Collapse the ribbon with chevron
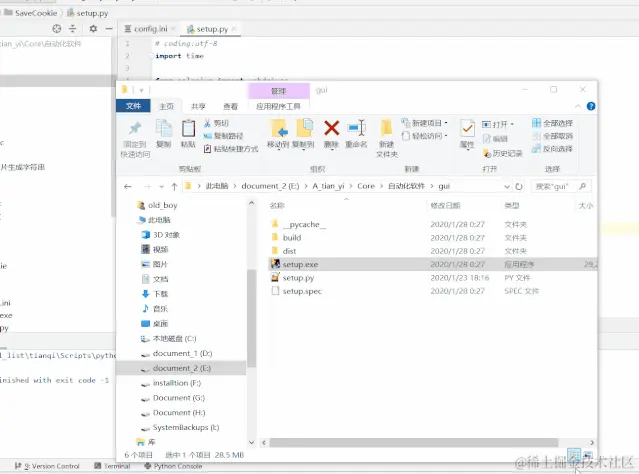Viewport: 639px width, 474px height. (x=578, y=106)
